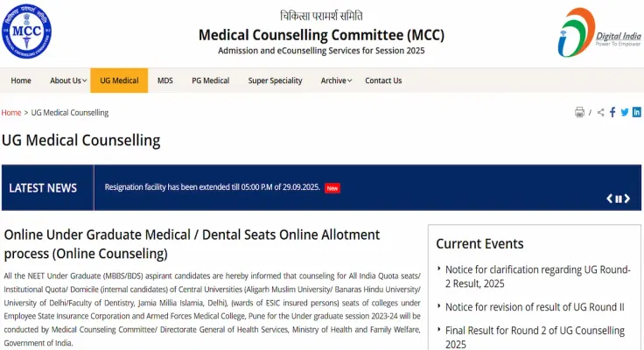Open the MDS menu item
The image size is (644, 350).
165,80
